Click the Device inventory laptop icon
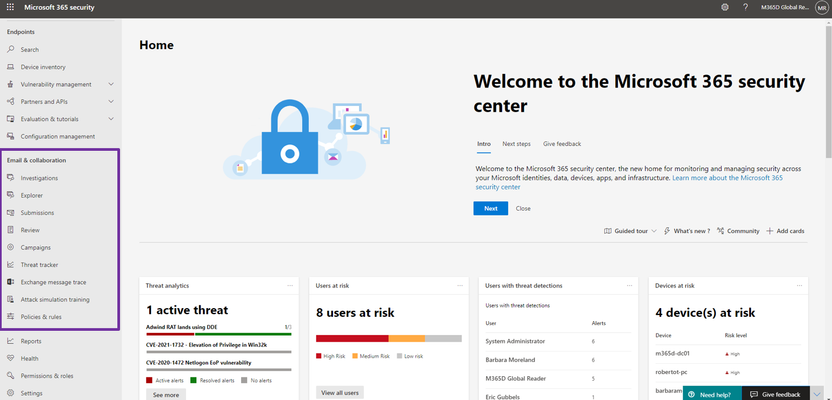Viewport: 832px width, 400px height. (11, 67)
